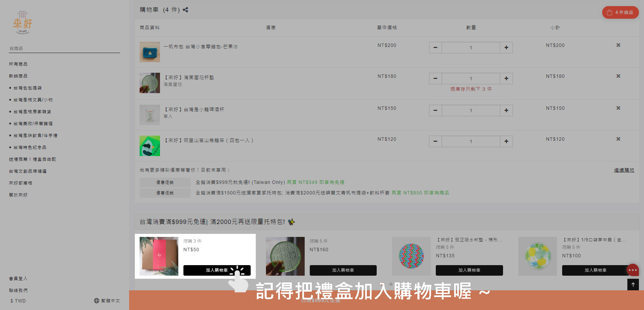
Task: Open 熱銷商品 in the sidebar
Action: 18,76
